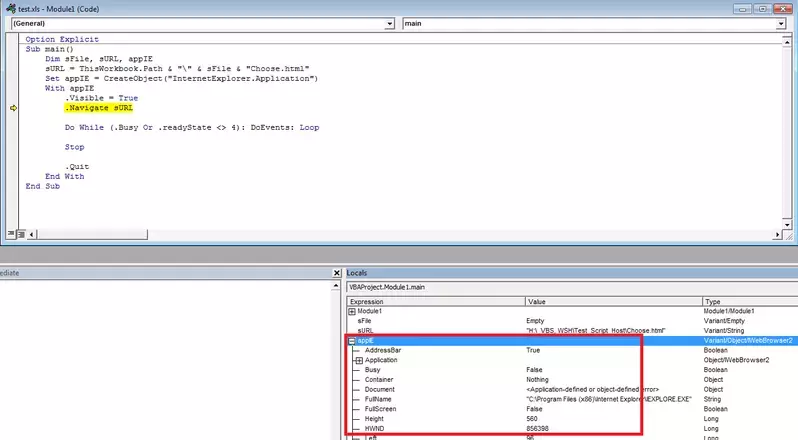Click the VBAProject.Module1.main context field

pos(572,287)
